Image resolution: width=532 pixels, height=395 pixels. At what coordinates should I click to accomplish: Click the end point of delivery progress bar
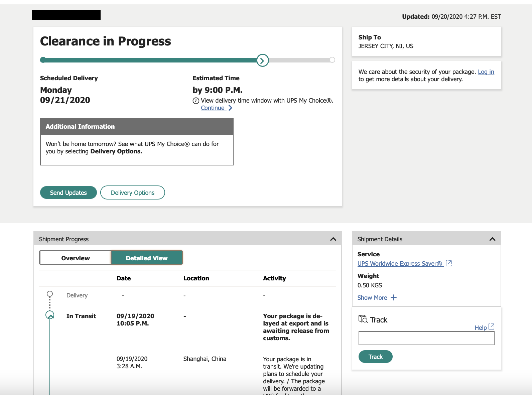[332, 60]
